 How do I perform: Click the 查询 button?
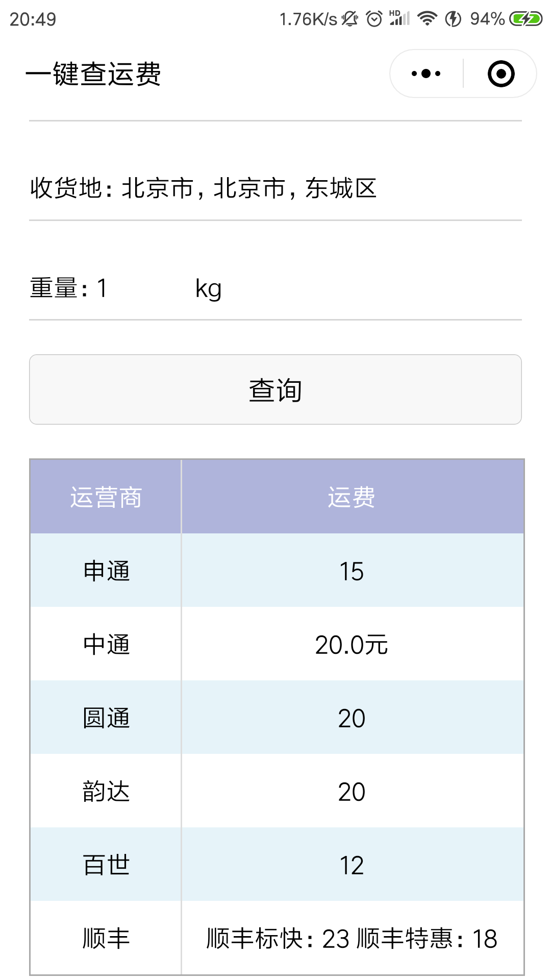pyautogui.click(x=275, y=389)
